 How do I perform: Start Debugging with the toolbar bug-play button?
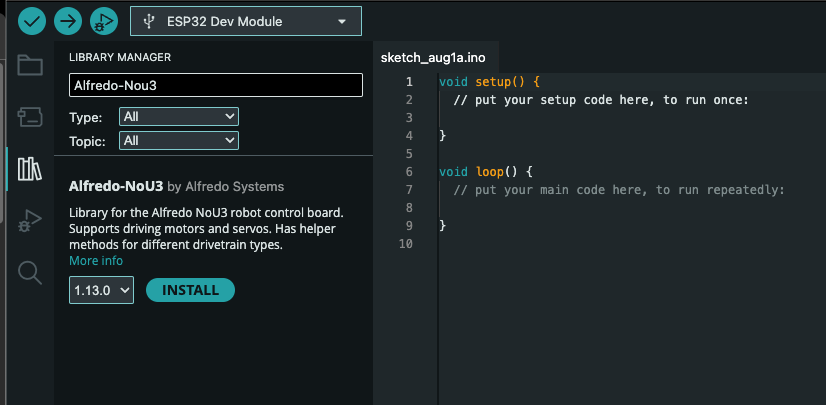[104, 21]
